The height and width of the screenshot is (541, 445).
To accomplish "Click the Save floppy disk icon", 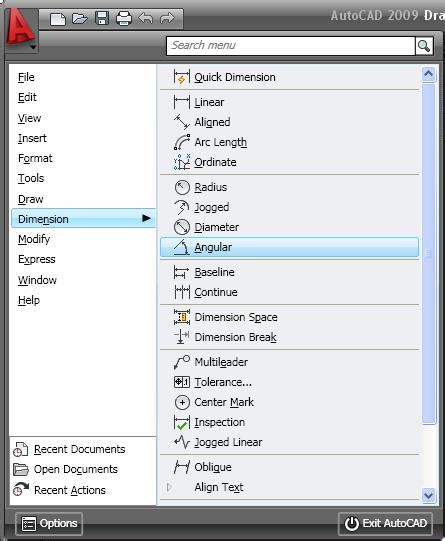I will [102, 18].
